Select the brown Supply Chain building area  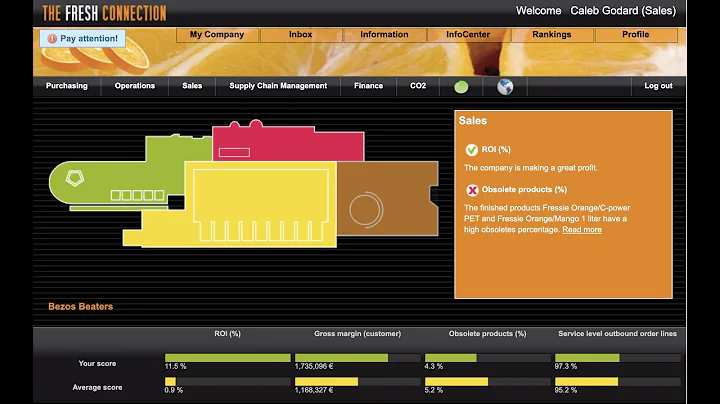pyautogui.click(x=388, y=198)
